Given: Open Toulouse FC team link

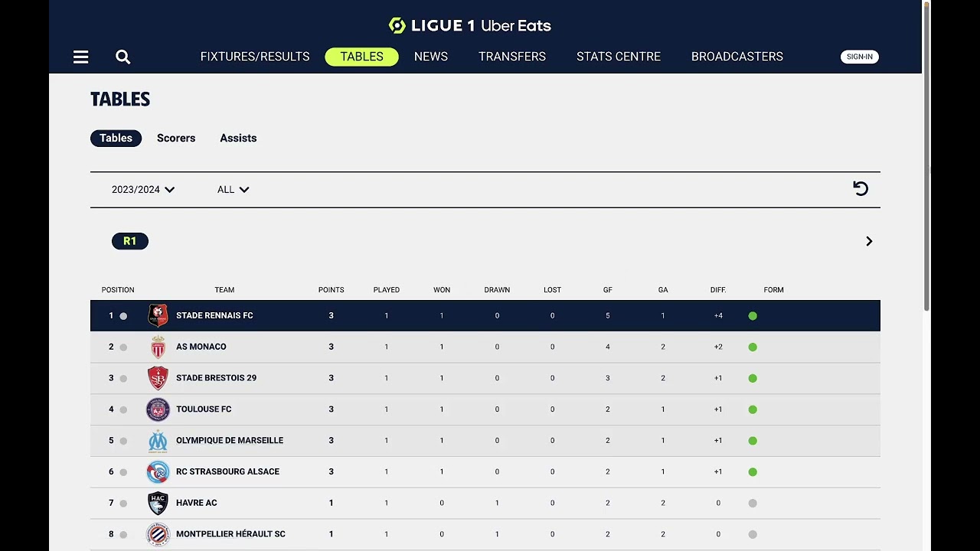Looking at the screenshot, I should coord(204,409).
